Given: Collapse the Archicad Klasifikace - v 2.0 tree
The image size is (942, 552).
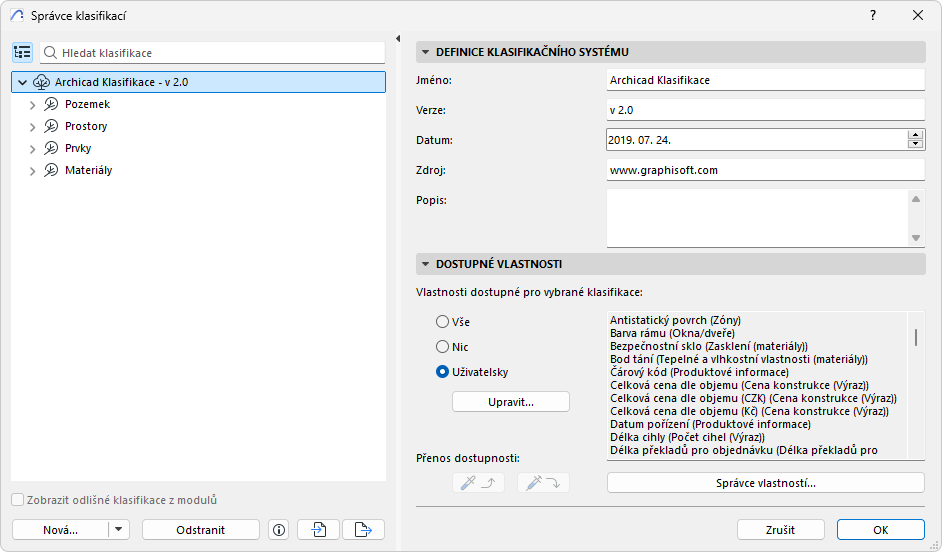Looking at the screenshot, I should 23,82.
